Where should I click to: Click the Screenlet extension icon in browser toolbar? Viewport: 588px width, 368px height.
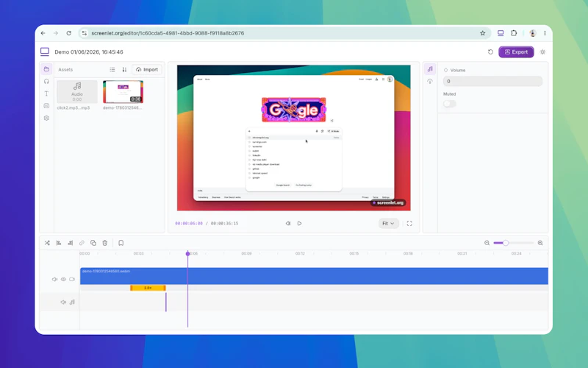coord(501,33)
